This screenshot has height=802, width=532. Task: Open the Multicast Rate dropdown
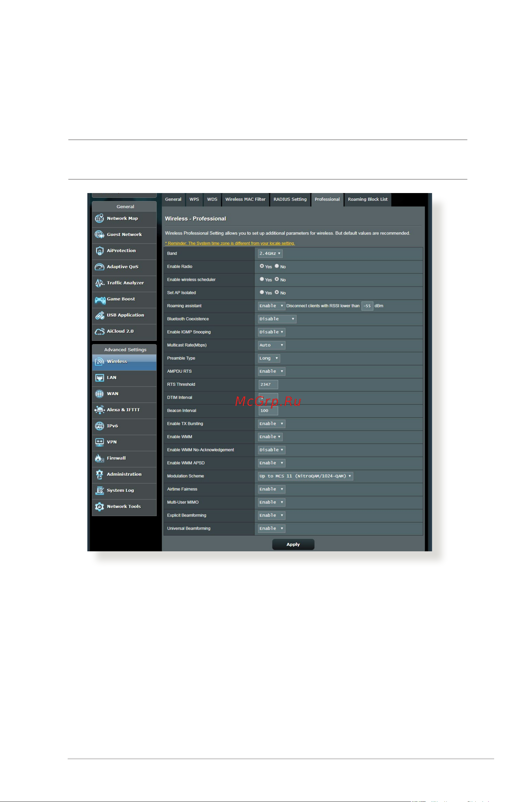(271, 345)
